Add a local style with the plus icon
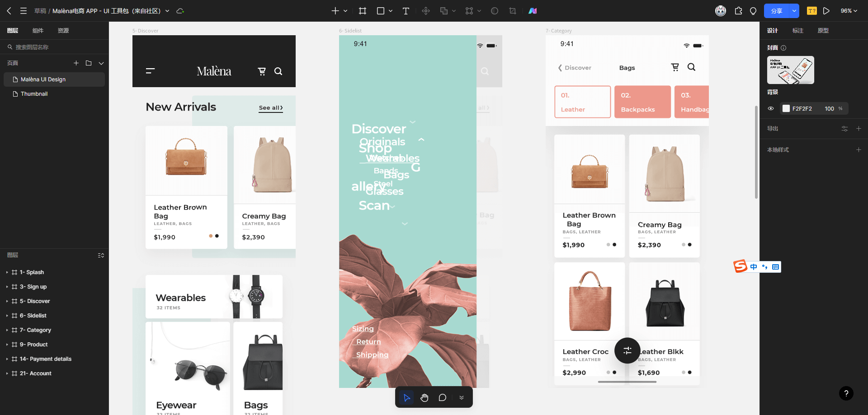The image size is (868, 415). pyautogui.click(x=859, y=150)
